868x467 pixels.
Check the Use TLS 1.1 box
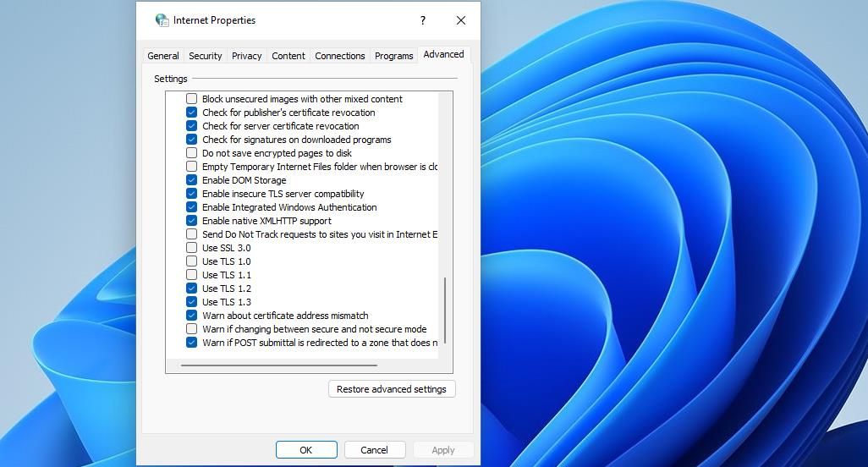point(192,275)
